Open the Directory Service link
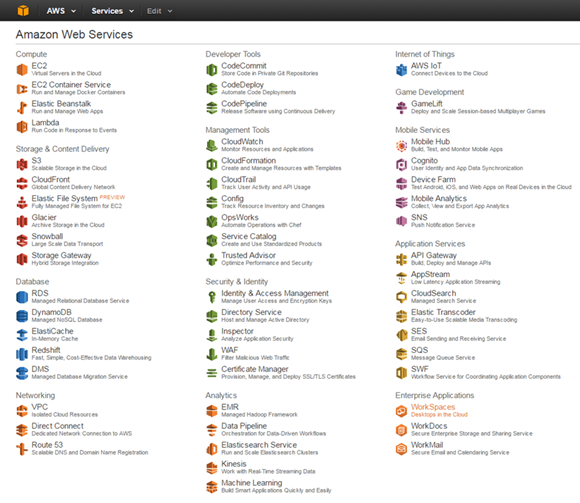580x503 pixels. click(x=252, y=312)
